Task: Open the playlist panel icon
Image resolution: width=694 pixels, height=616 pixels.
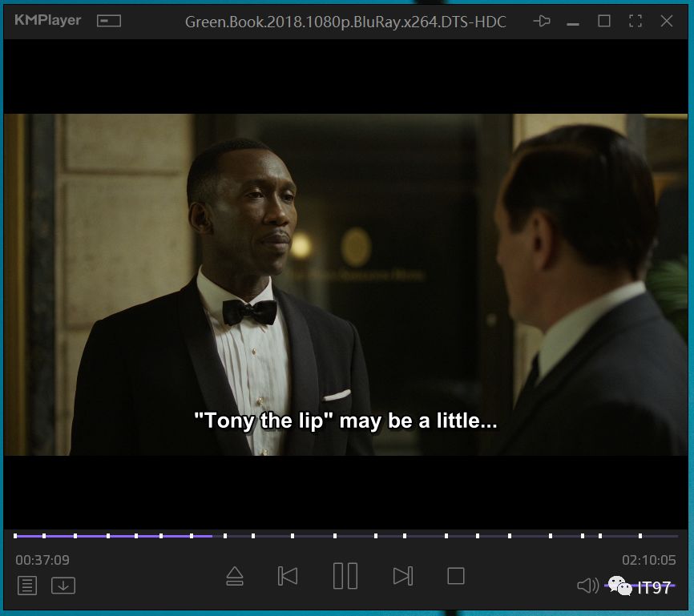Action: pyautogui.click(x=27, y=586)
